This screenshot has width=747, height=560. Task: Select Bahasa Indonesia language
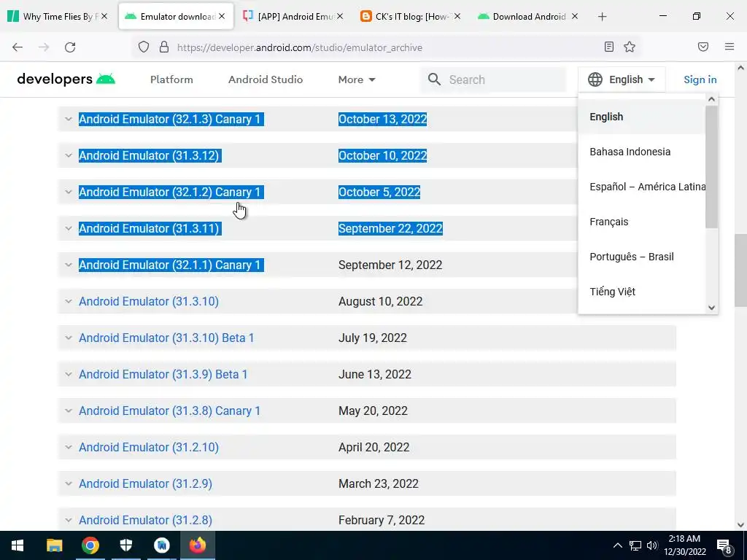tap(641, 152)
